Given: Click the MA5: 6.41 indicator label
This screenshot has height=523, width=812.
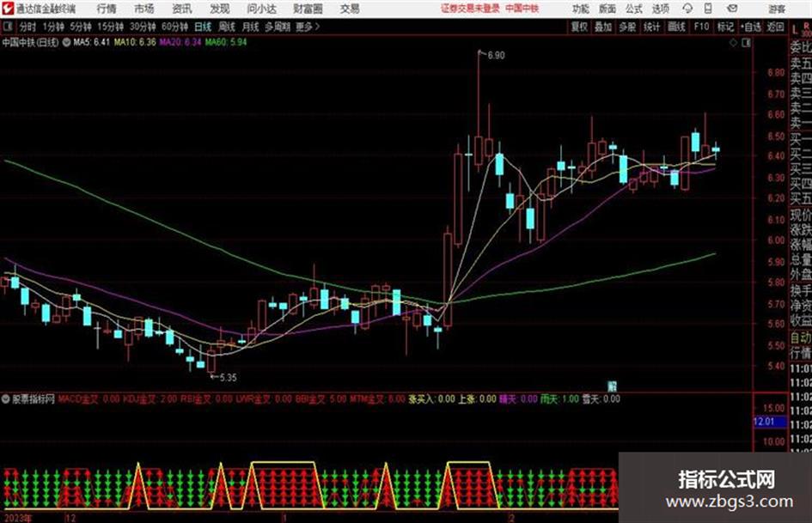Looking at the screenshot, I should [91, 42].
